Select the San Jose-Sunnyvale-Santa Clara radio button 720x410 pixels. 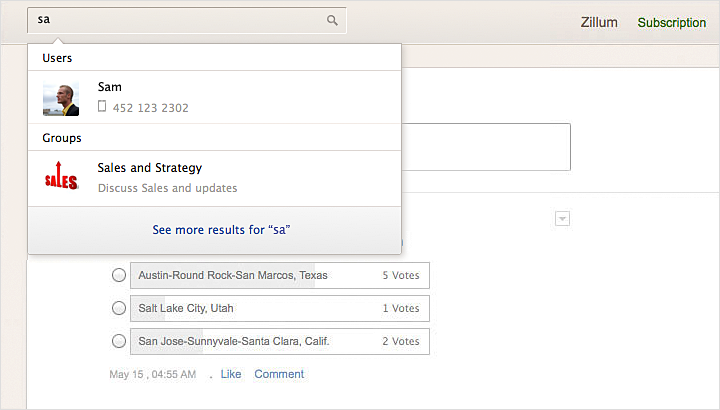click(x=119, y=341)
